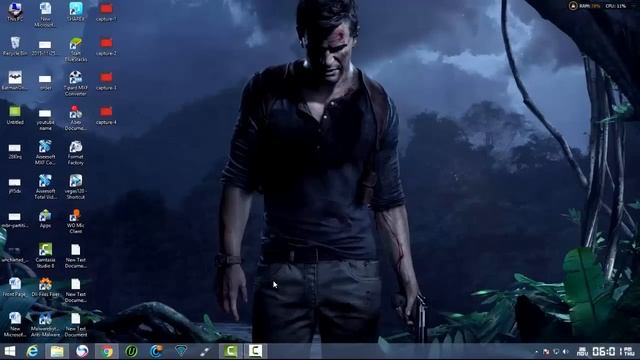Select the Tipard MXF Converter shortcut
The image size is (640, 360).
coord(76,83)
